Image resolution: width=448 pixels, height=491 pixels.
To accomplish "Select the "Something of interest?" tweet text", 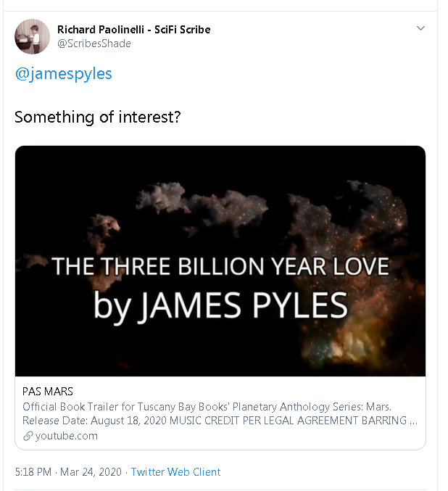I will coord(97,117).
